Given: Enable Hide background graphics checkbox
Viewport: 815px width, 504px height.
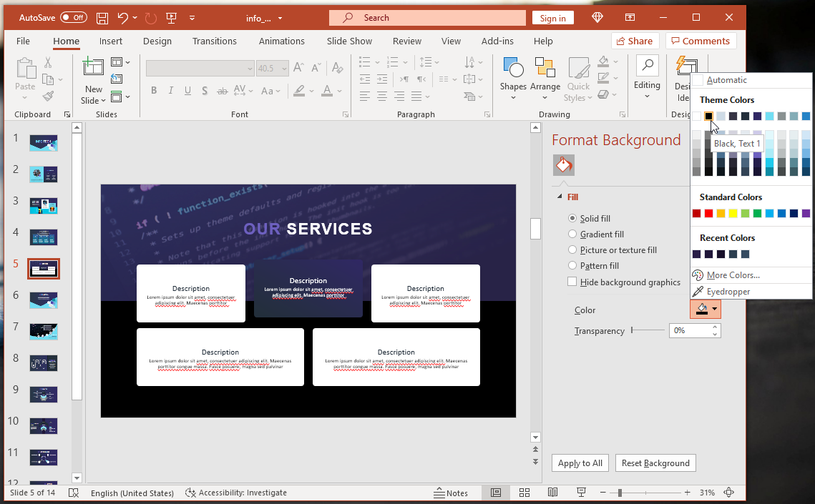Looking at the screenshot, I should [x=572, y=282].
